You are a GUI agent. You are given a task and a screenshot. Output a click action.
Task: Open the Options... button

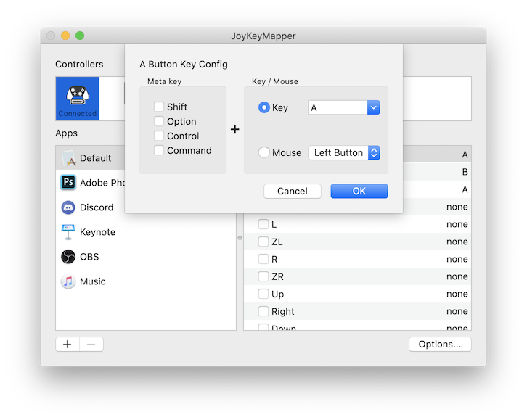click(x=440, y=344)
